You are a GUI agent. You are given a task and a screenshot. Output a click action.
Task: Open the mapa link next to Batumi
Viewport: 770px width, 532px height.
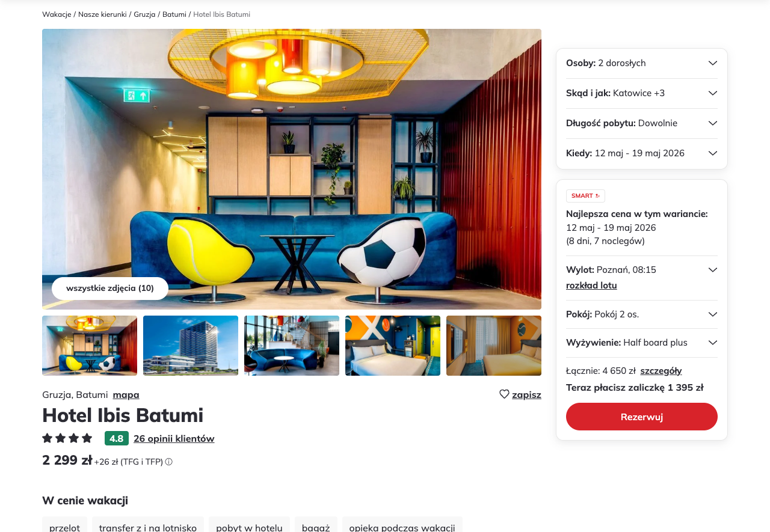(x=126, y=395)
